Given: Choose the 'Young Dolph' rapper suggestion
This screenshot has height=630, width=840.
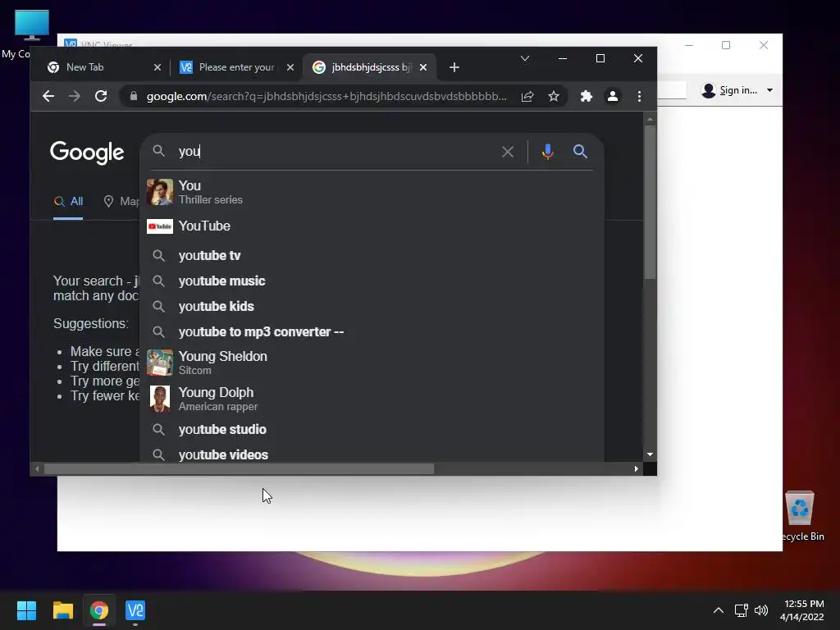Looking at the screenshot, I should (x=372, y=399).
